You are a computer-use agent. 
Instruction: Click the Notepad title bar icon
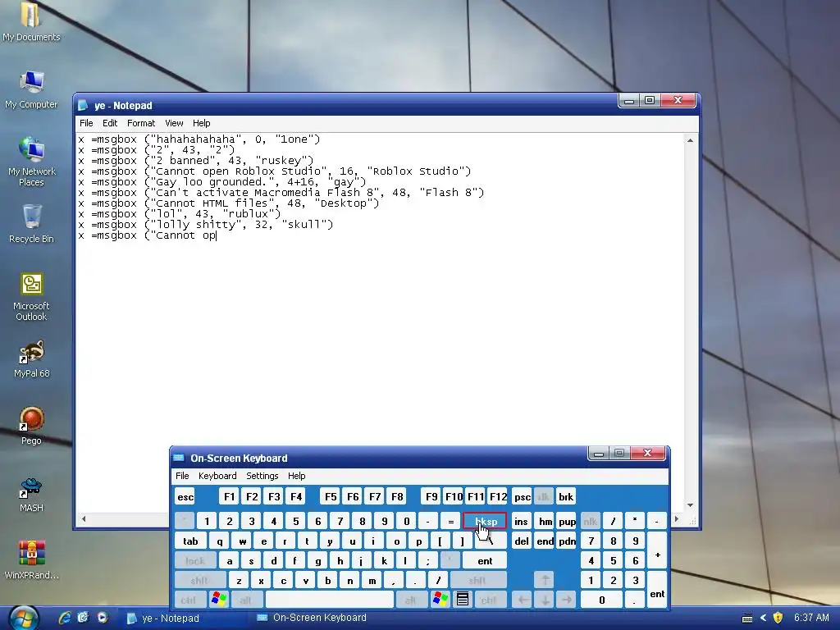83,106
